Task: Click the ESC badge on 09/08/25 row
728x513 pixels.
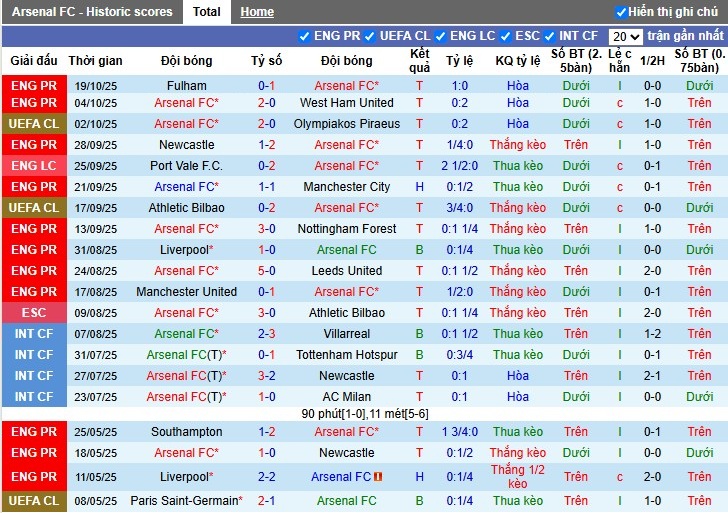Action: [34, 313]
